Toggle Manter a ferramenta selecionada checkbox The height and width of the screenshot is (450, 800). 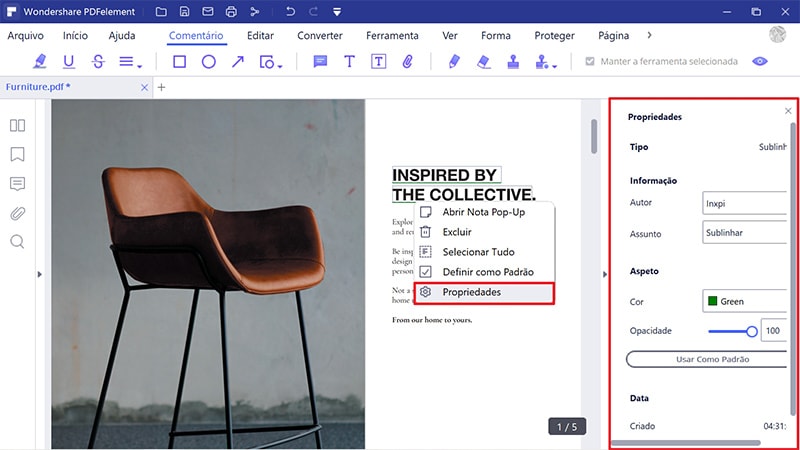click(x=590, y=61)
